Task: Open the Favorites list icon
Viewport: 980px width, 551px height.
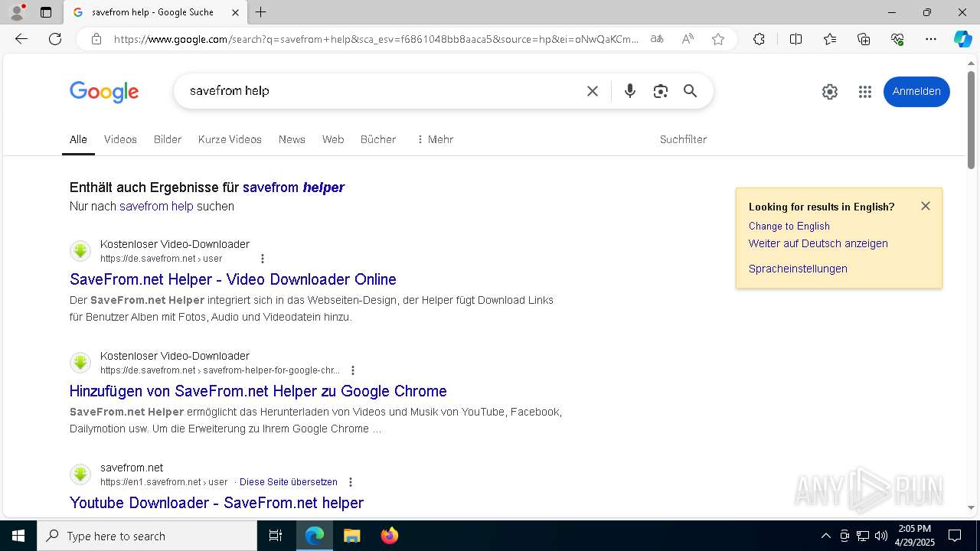Action: [830, 39]
